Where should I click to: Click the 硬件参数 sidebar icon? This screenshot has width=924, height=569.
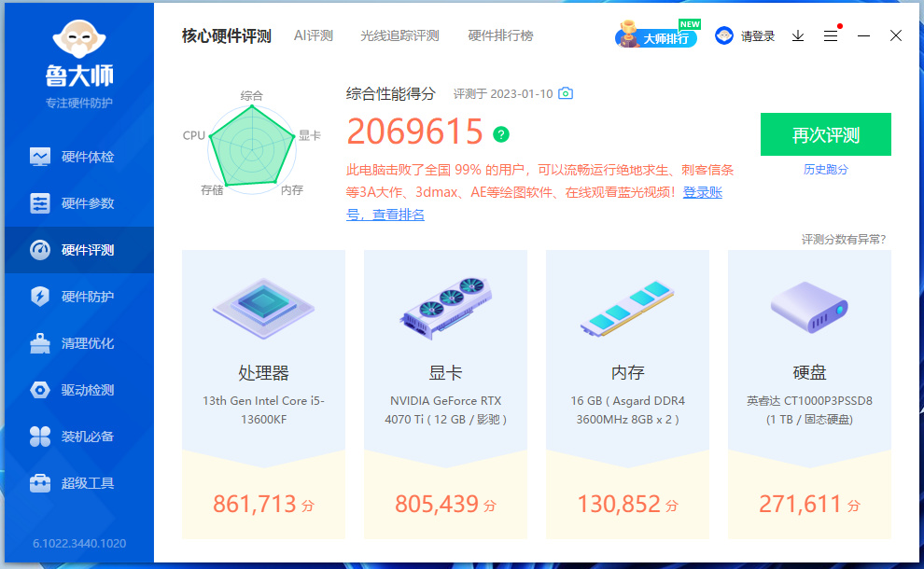40,203
